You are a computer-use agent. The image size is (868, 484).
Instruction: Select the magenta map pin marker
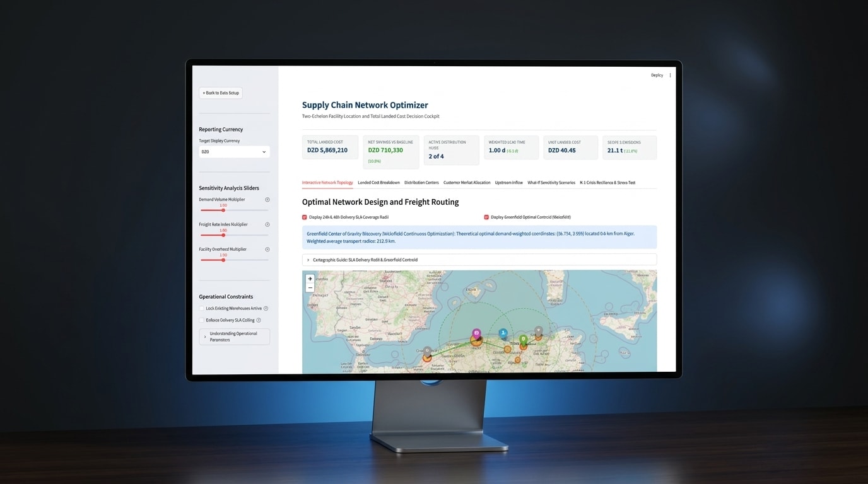(x=477, y=333)
